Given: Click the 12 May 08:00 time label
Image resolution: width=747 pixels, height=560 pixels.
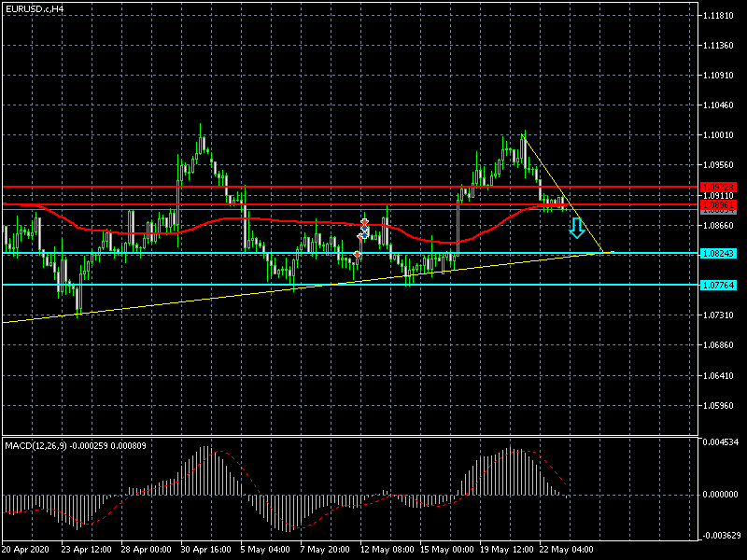Looking at the screenshot, I should pyautogui.click(x=388, y=549).
